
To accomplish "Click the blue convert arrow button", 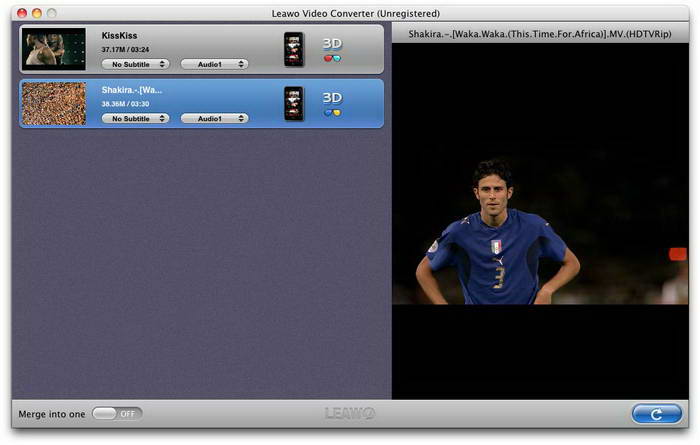I will tap(657, 414).
